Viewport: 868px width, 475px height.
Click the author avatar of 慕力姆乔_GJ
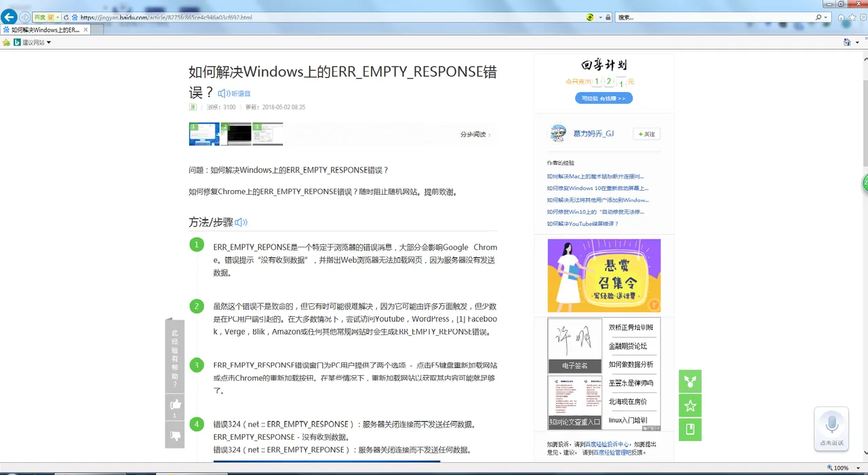[x=558, y=133]
